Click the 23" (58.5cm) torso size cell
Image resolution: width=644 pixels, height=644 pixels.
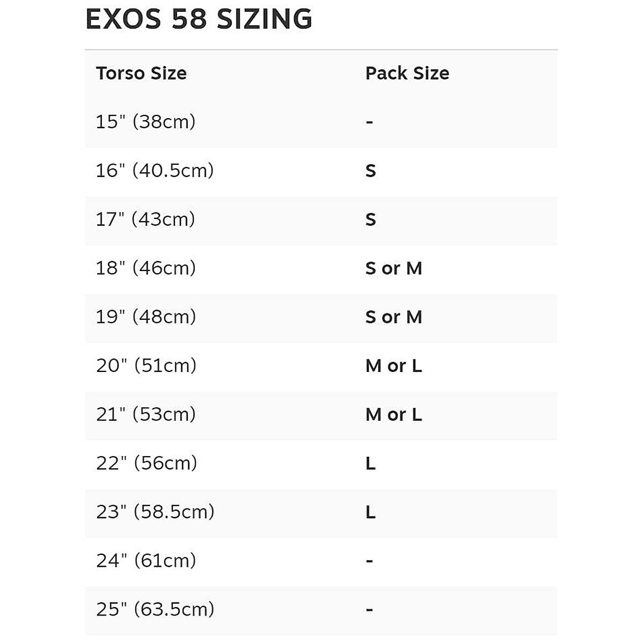155,512
